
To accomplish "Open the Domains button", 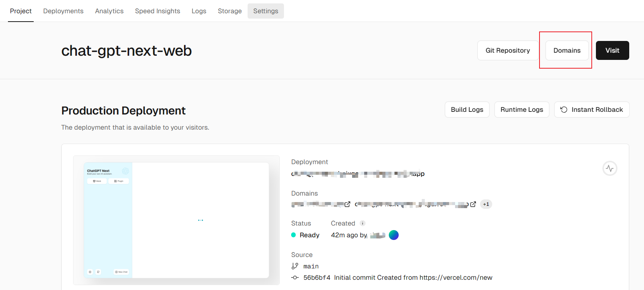I will (x=567, y=50).
